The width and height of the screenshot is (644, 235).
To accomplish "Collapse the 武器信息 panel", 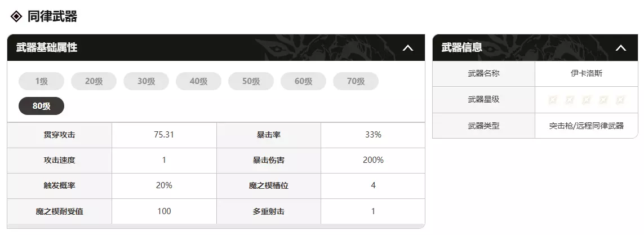I will tap(621, 48).
